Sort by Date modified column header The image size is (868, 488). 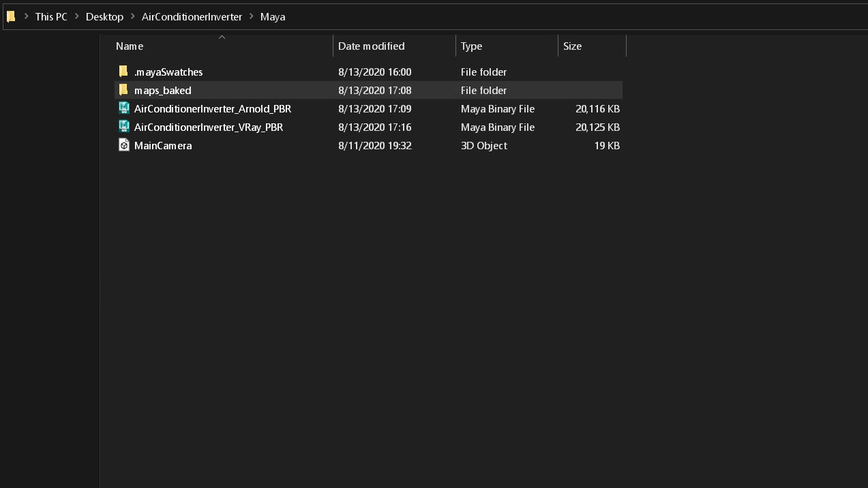tap(371, 46)
